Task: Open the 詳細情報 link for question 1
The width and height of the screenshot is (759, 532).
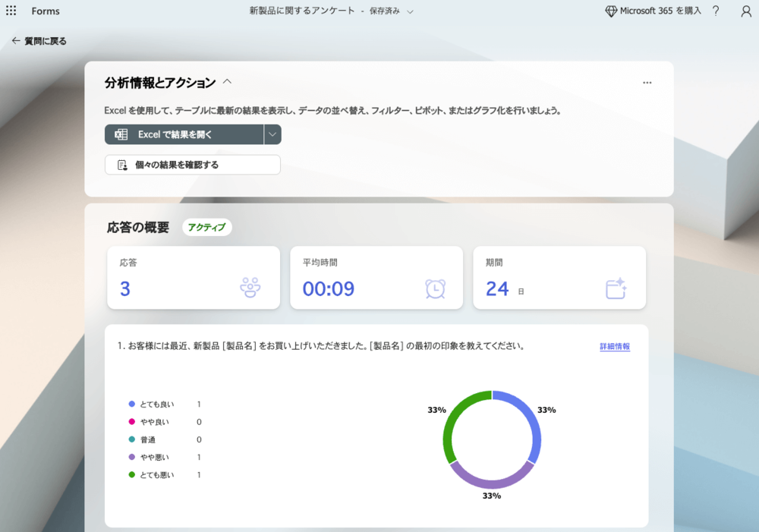Action: pyautogui.click(x=615, y=347)
